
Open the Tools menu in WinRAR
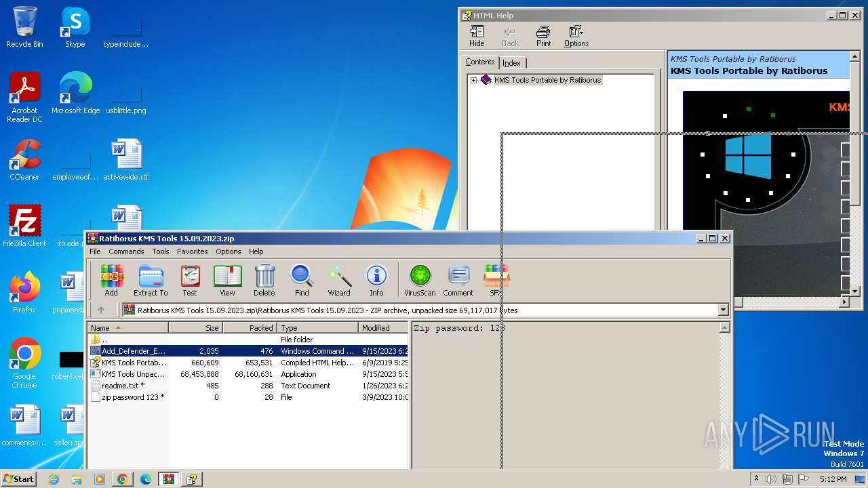click(161, 251)
